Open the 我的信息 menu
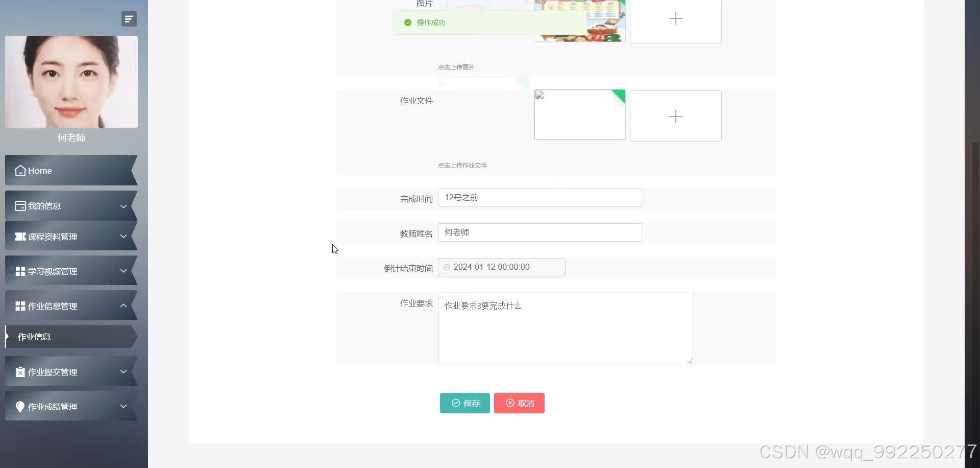 coord(71,206)
